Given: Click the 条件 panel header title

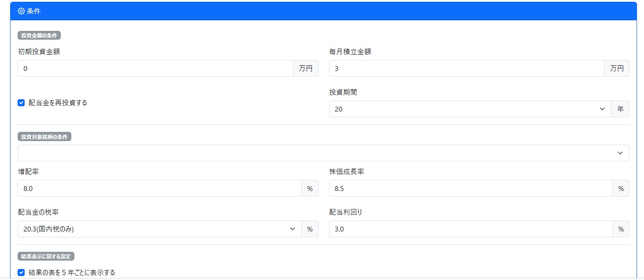Looking at the screenshot, I should 34,11.
